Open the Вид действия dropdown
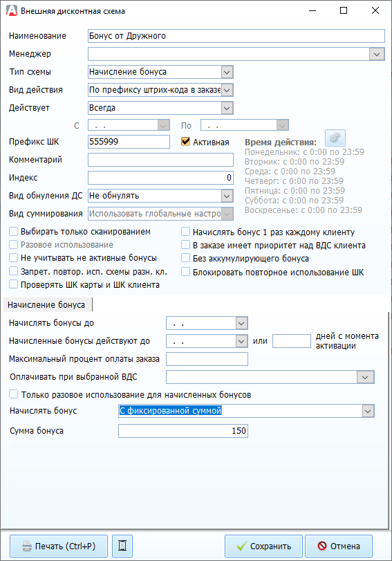 click(227, 90)
